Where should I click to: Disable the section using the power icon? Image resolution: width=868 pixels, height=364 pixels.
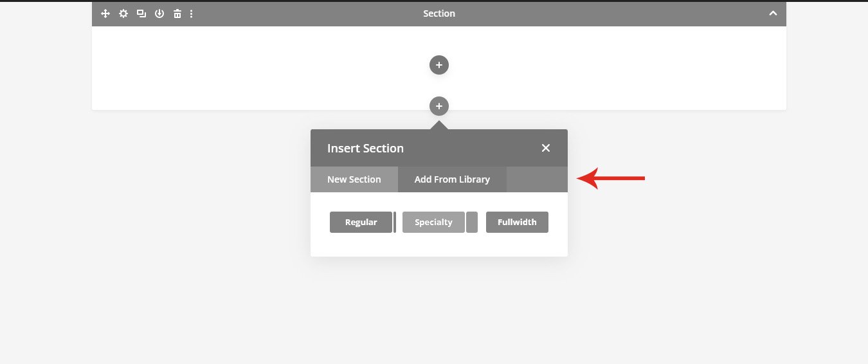coord(159,14)
